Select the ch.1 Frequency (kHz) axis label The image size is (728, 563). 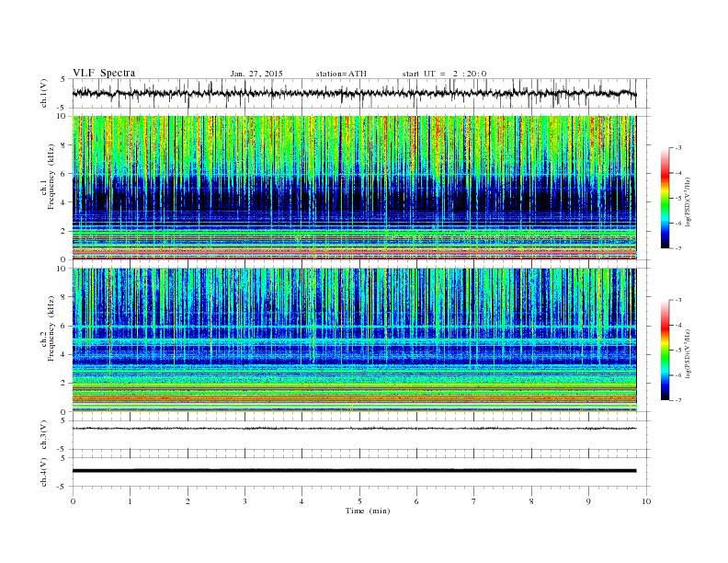coord(48,177)
